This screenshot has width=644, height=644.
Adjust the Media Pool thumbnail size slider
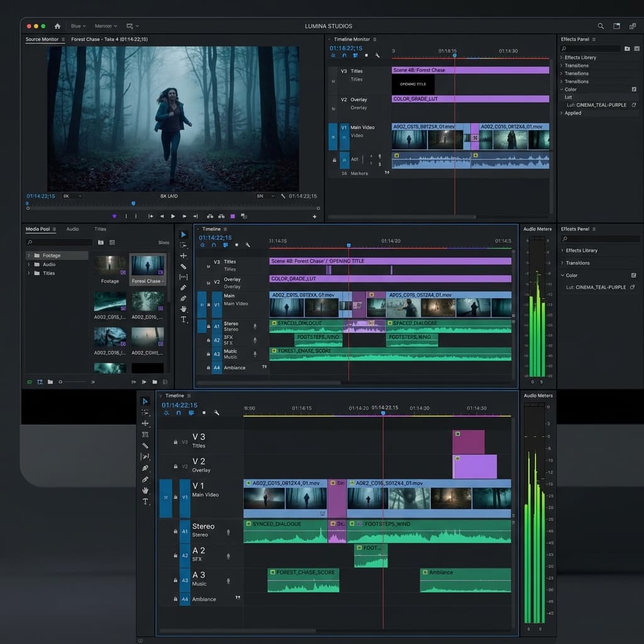tap(72, 382)
